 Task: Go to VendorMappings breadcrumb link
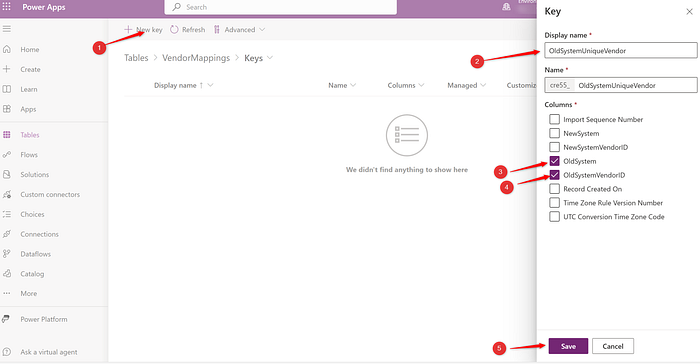pyautogui.click(x=196, y=58)
